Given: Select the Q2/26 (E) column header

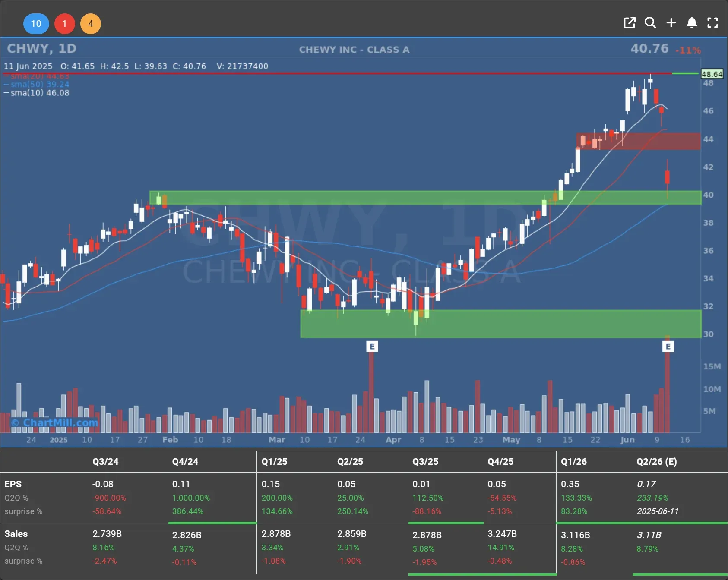Looking at the screenshot, I should [657, 461].
